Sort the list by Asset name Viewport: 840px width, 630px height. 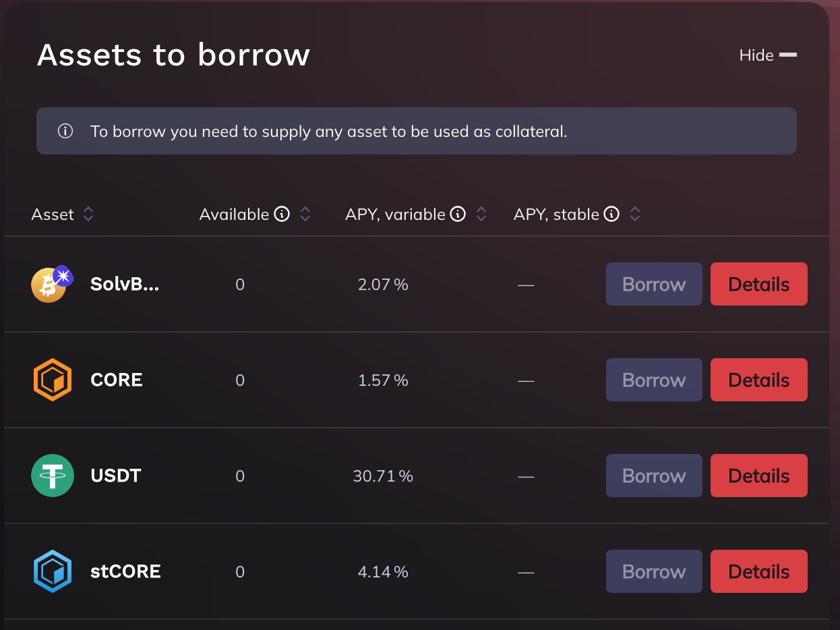[88, 214]
